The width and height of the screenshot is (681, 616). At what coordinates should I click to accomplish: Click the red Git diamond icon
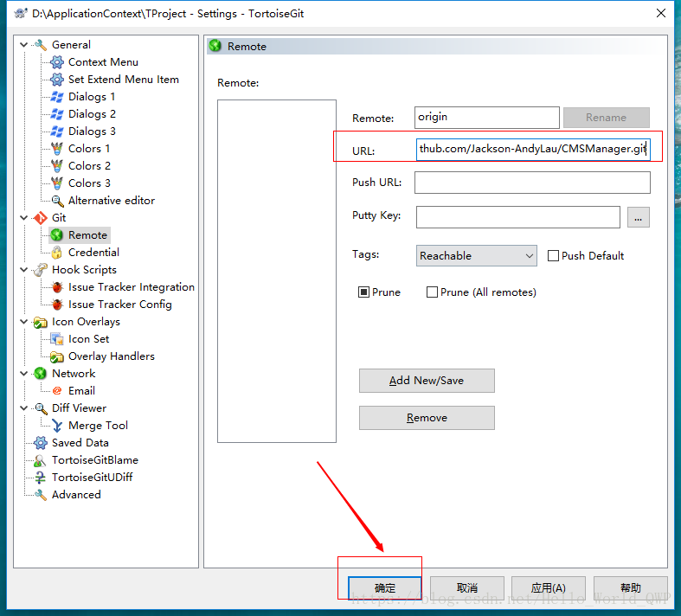[x=41, y=218]
